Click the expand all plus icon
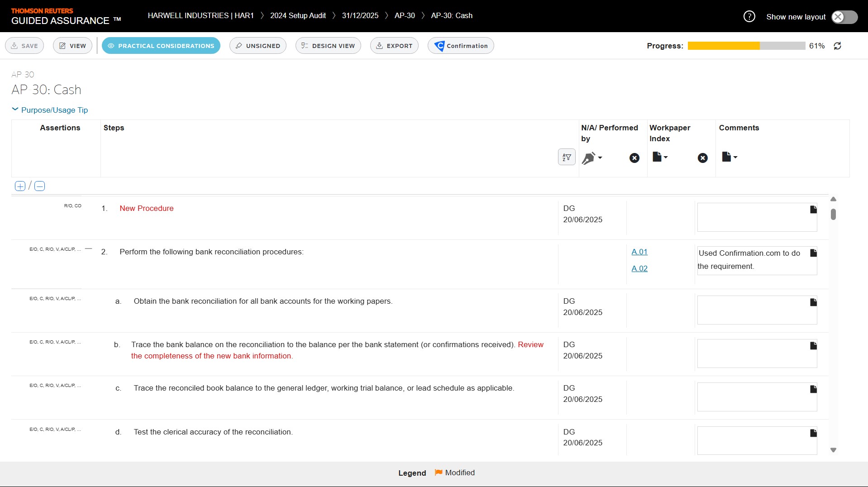Viewport: 868px width, 487px height. [x=20, y=186]
